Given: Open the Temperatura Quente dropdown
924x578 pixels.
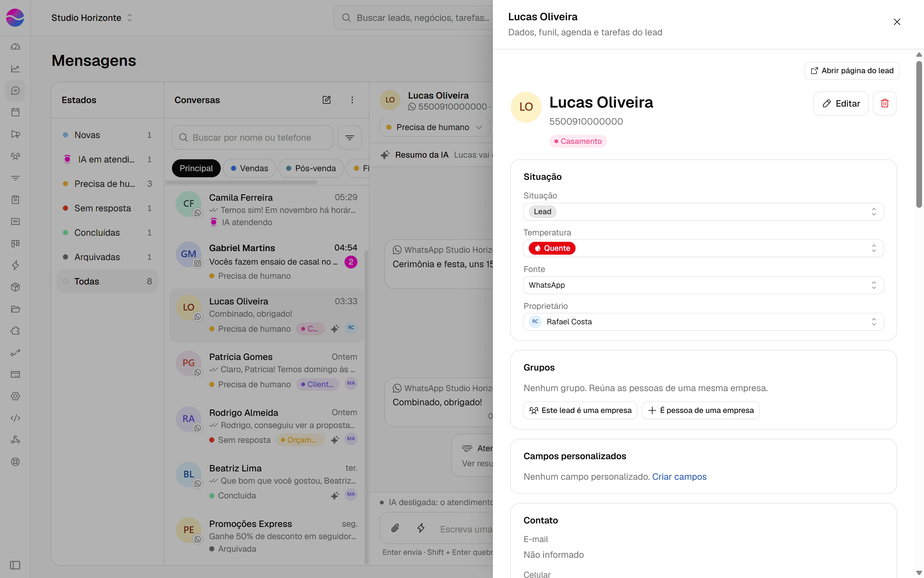Looking at the screenshot, I should tap(703, 248).
